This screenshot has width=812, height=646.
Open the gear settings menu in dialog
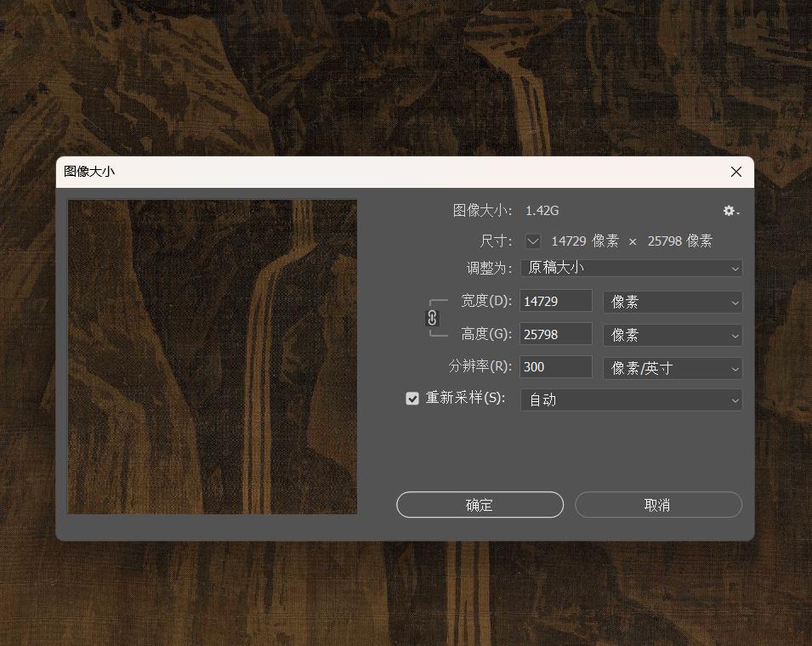pyautogui.click(x=731, y=211)
